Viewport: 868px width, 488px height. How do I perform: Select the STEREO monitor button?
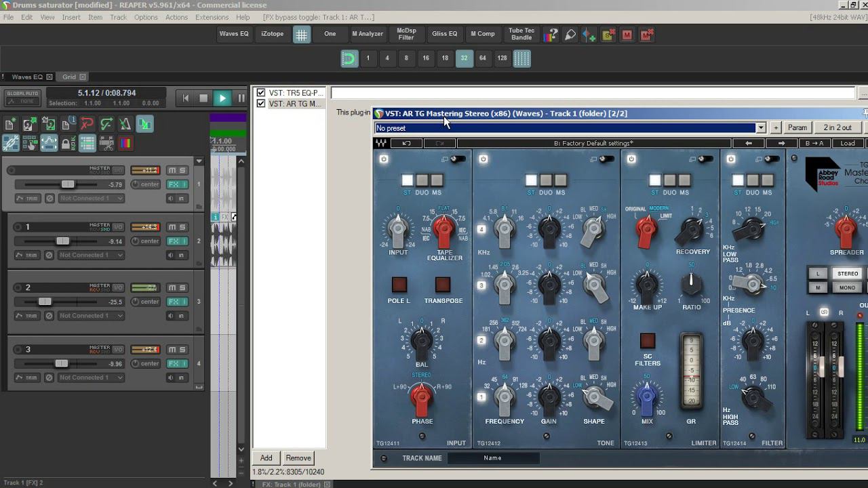848,274
